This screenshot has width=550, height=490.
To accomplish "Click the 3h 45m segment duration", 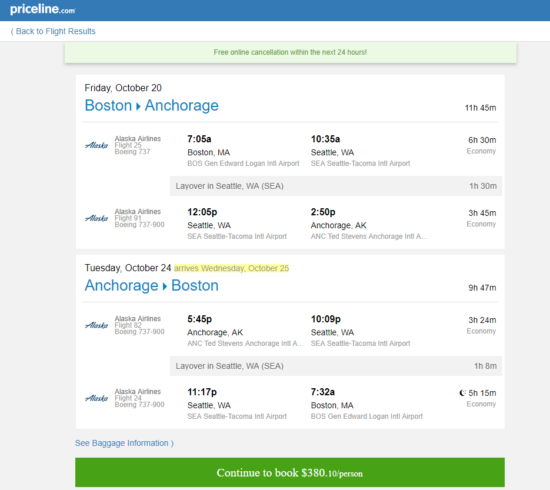I will (482, 213).
